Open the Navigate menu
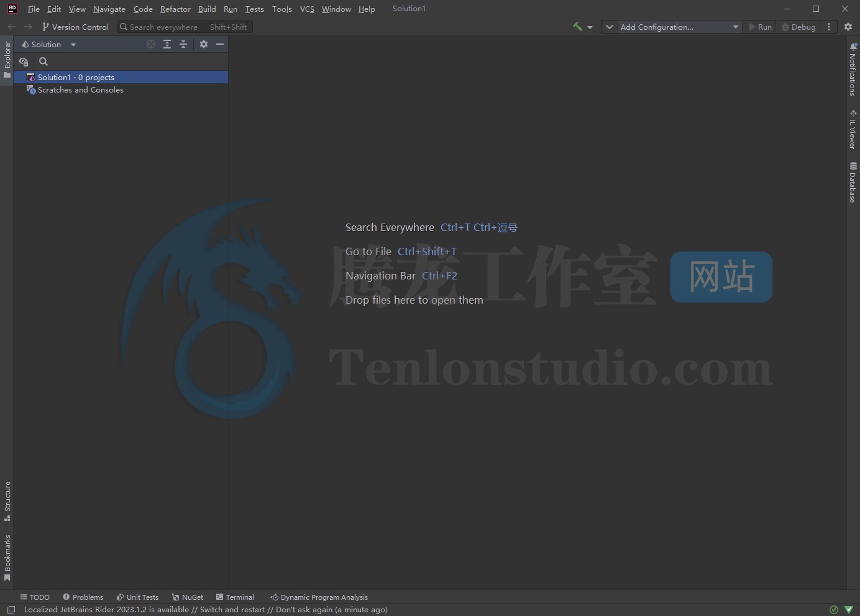Image resolution: width=860 pixels, height=616 pixels. pos(109,9)
